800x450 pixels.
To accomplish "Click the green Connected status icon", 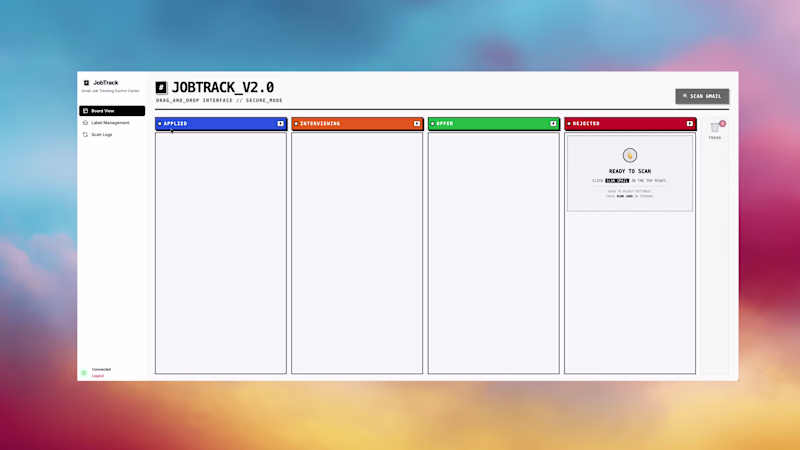I will pyautogui.click(x=84, y=373).
